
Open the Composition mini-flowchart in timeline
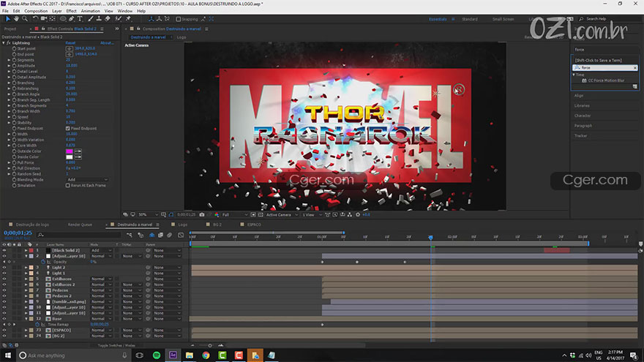[x=130, y=235]
